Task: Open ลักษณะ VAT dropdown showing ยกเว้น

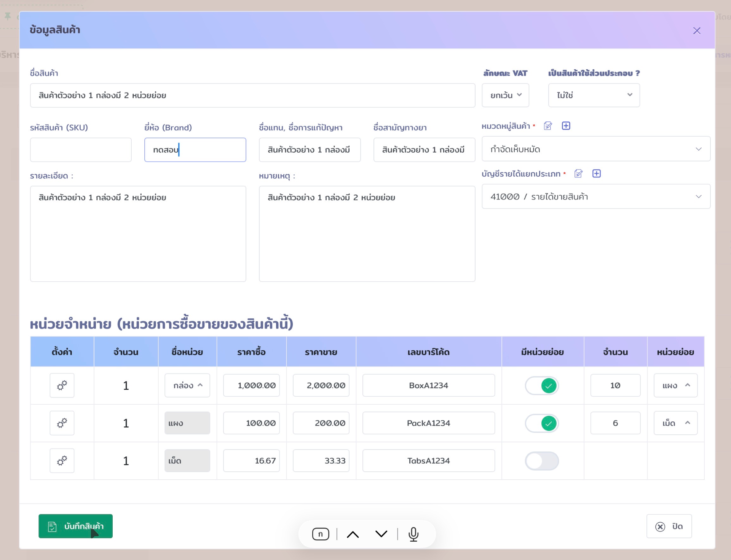Action: [x=505, y=95]
